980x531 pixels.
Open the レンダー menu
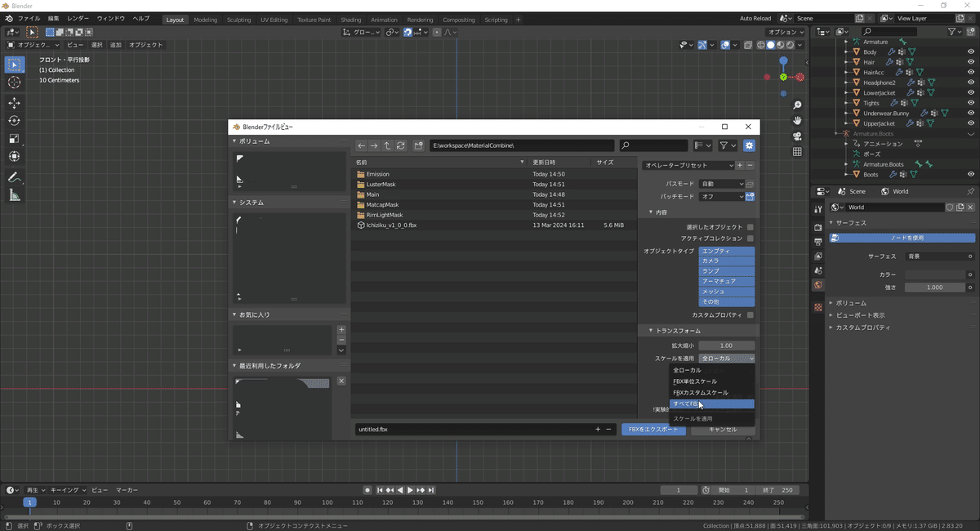click(x=78, y=18)
